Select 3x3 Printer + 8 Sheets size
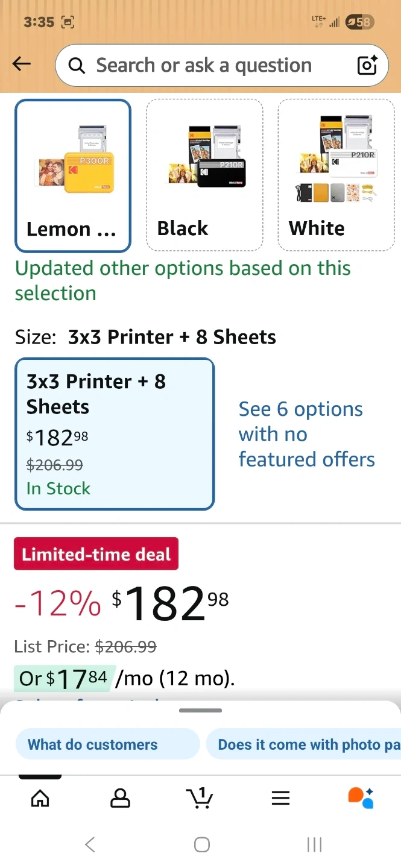 (x=115, y=434)
